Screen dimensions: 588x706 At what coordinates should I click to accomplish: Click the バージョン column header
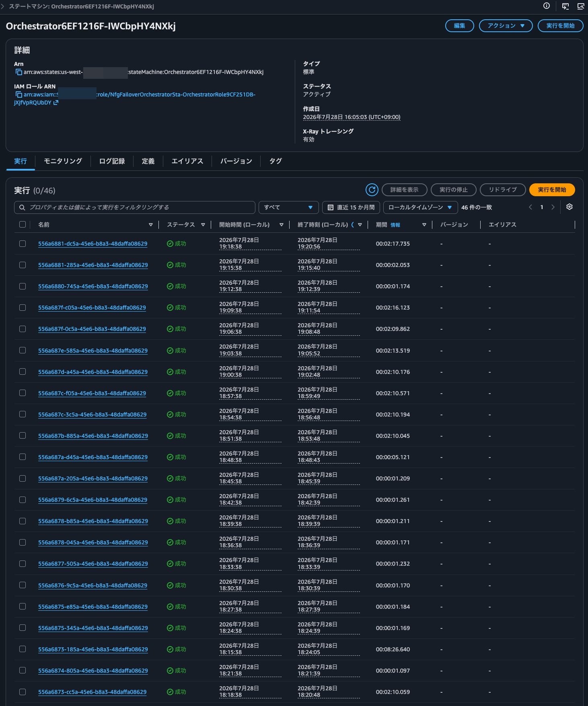click(454, 225)
